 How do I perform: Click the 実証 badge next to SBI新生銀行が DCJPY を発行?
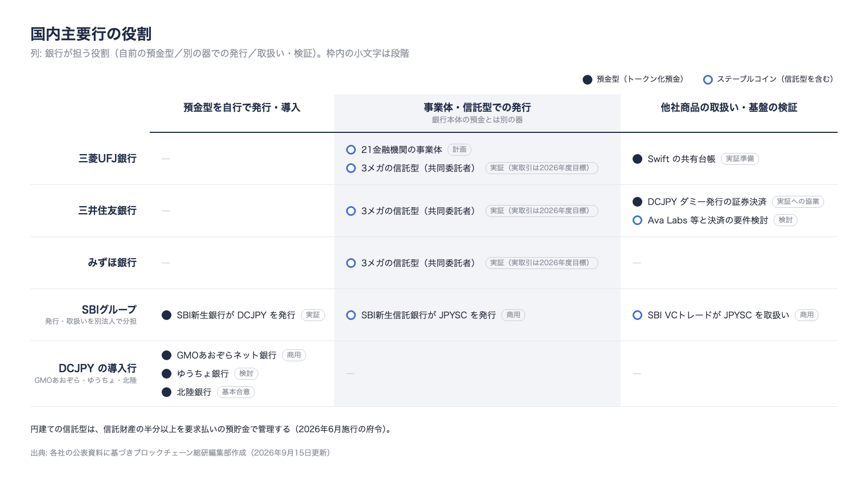click(313, 315)
